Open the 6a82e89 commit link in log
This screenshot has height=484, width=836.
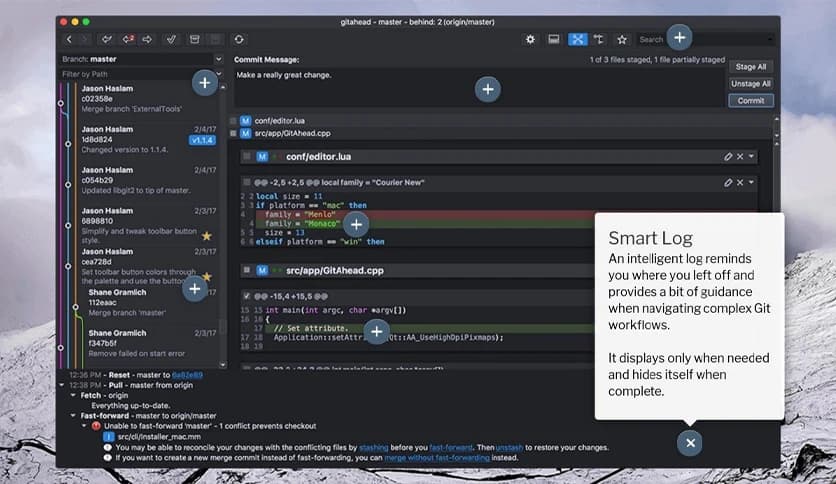[x=187, y=375]
